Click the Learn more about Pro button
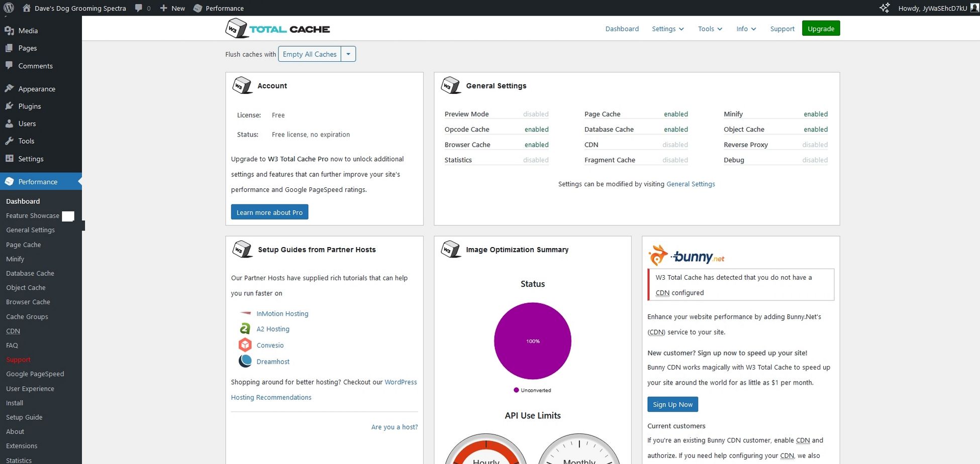 269,212
